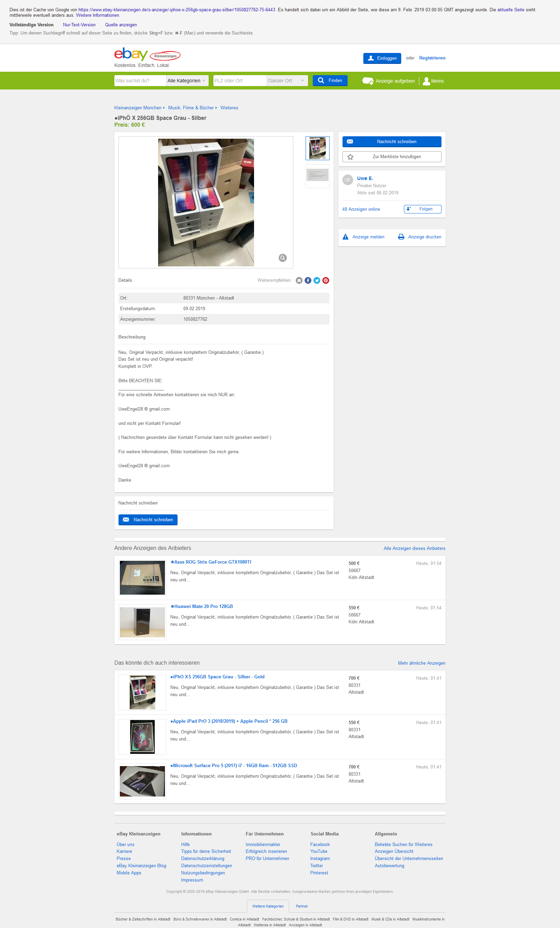Open the Huawei Mate 20 Pro 128GB ad
Image resolution: width=560 pixels, height=928 pixels.
tap(201, 606)
